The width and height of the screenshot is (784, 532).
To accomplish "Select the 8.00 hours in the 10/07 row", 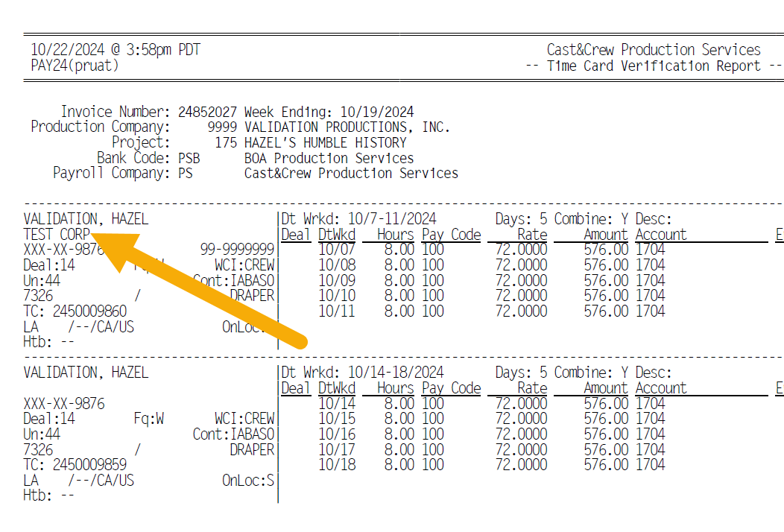I will 399,249.
